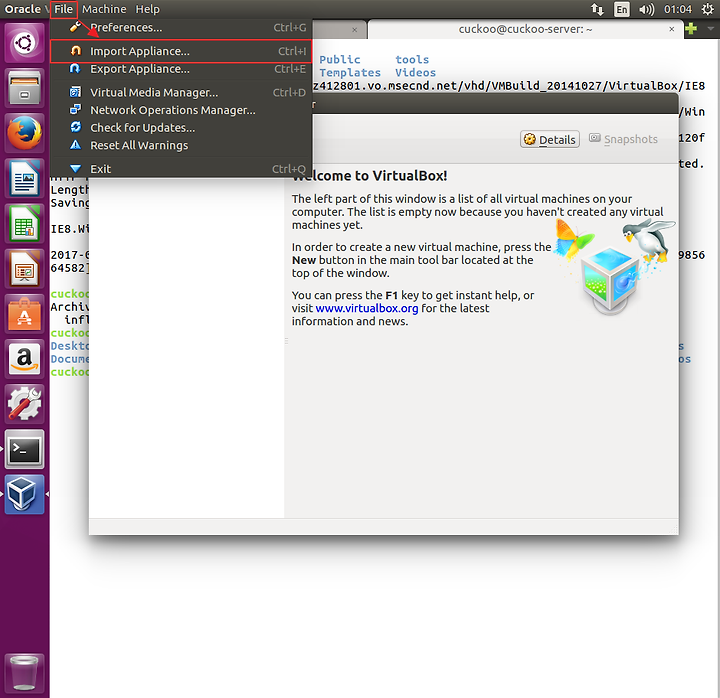Viewport: 720px width, 698px height.
Task: Open Network Operations Manager
Action: coord(181,110)
